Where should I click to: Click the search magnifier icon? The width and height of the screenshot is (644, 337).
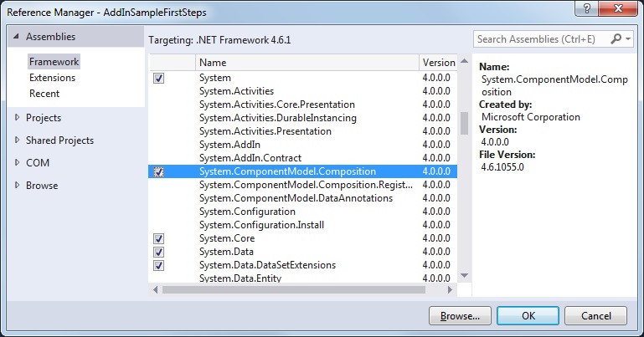click(x=616, y=39)
